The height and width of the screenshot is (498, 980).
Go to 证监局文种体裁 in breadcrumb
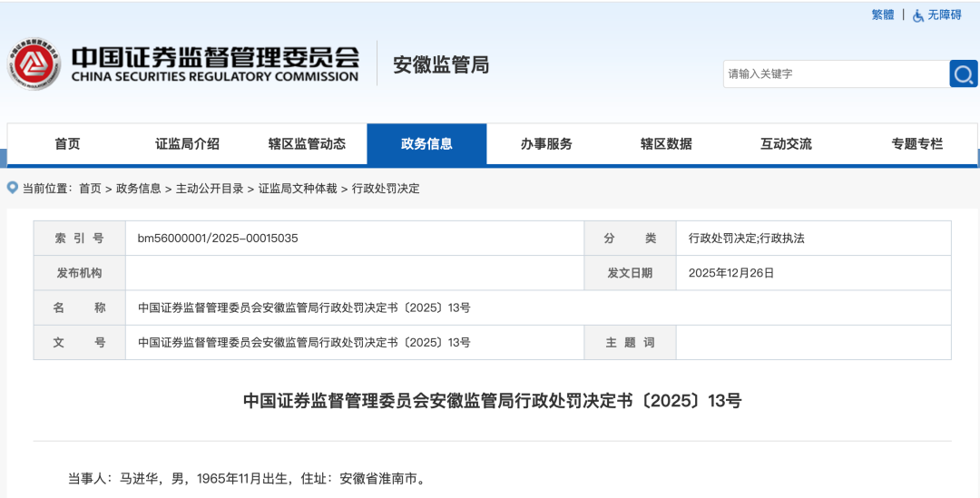tap(299, 188)
